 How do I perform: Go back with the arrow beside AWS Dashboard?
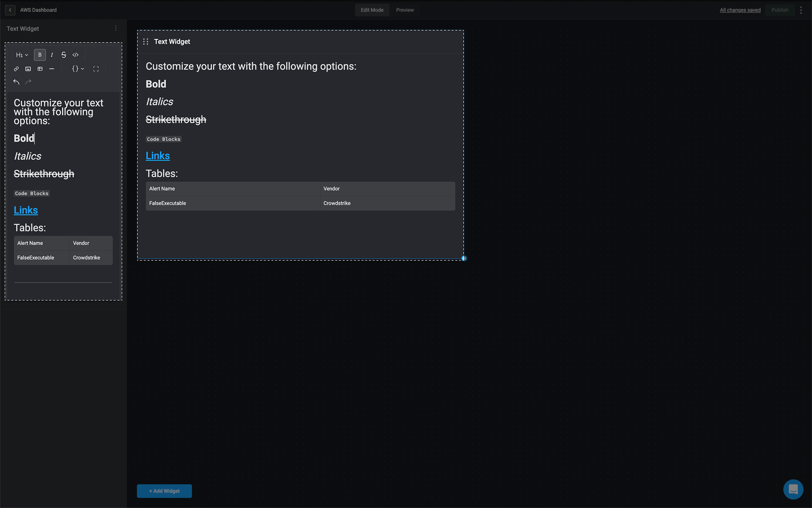tap(10, 10)
